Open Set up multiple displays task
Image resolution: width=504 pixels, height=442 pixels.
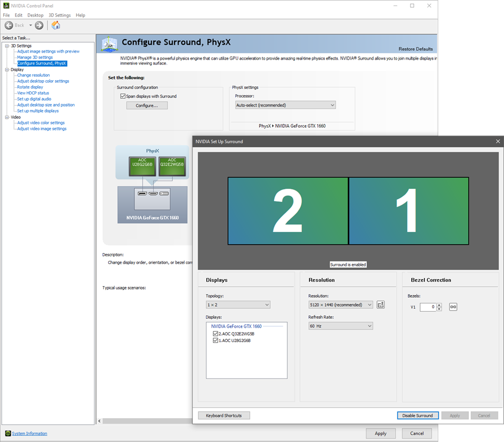click(38, 111)
